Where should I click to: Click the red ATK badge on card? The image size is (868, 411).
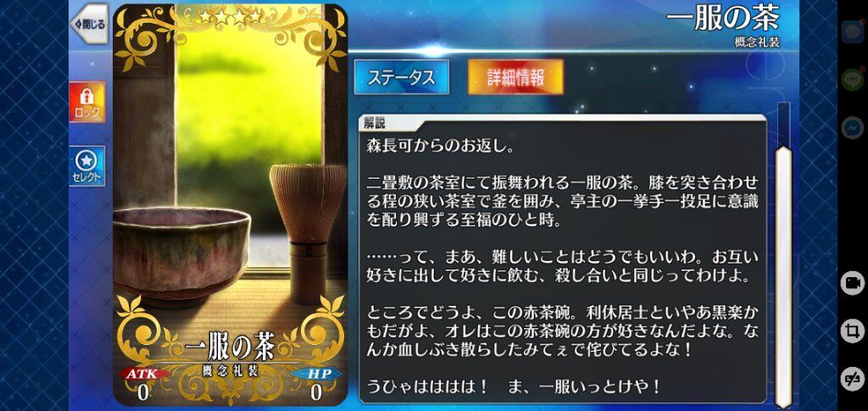pos(143,375)
